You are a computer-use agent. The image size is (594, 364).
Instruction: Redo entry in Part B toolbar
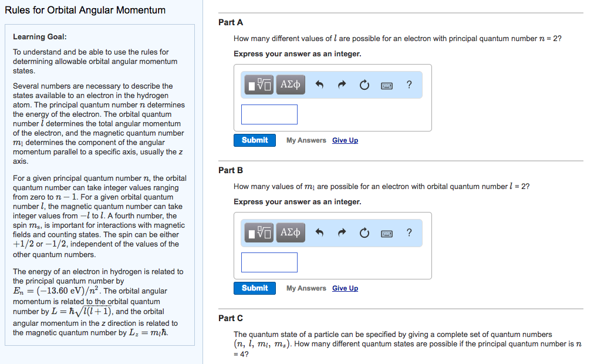[x=342, y=233]
